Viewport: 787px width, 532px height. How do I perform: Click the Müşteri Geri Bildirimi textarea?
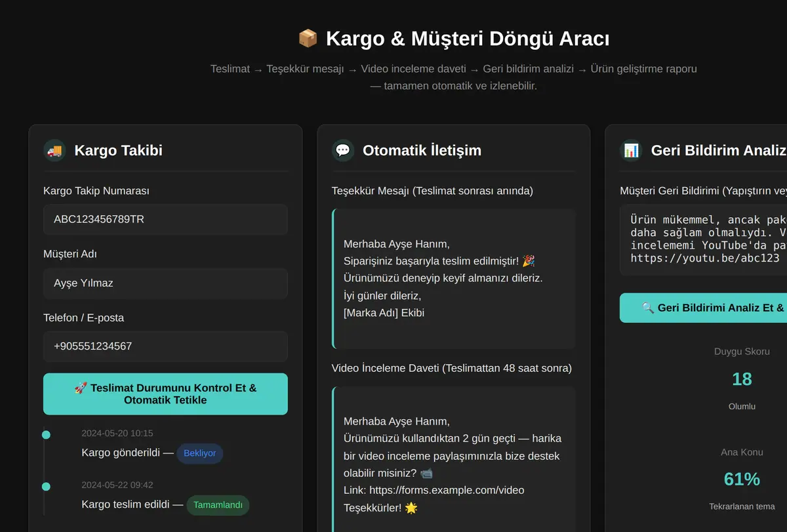(703, 239)
